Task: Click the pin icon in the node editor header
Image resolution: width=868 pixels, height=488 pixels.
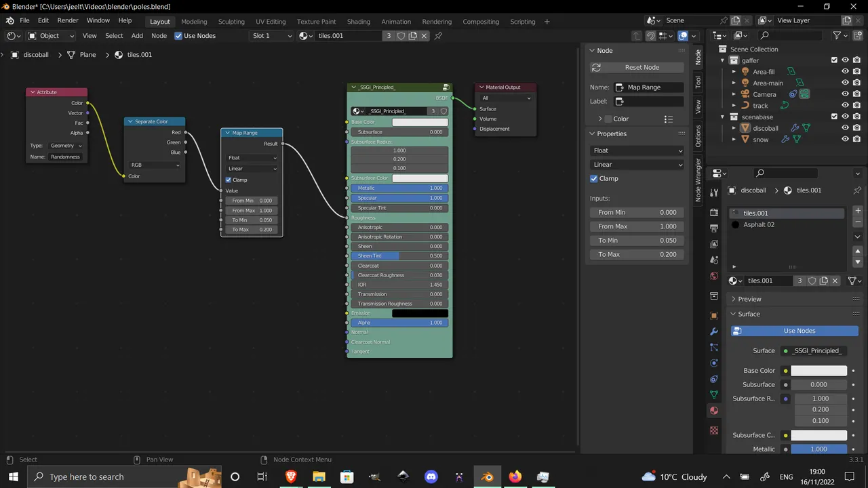Action: (x=438, y=36)
